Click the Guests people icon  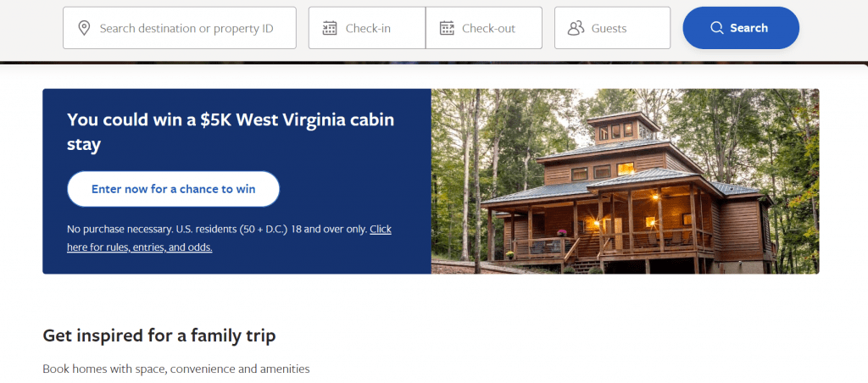point(576,29)
